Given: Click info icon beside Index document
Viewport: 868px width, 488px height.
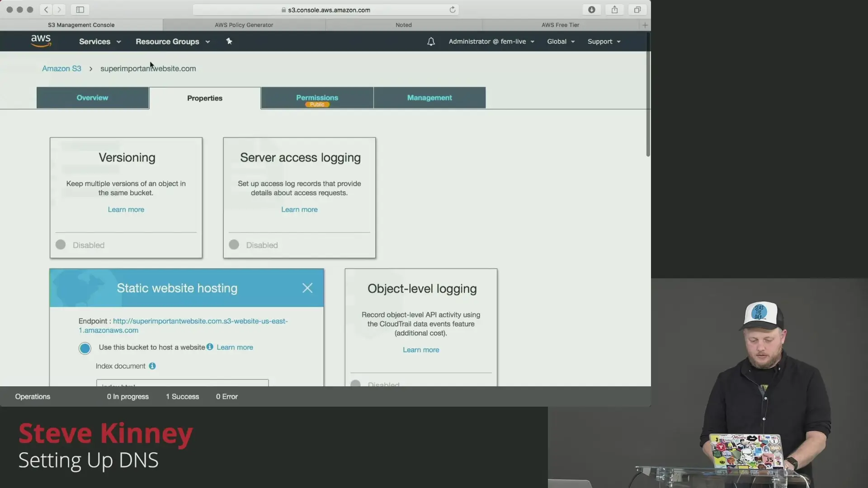Looking at the screenshot, I should (x=152, y=366).
